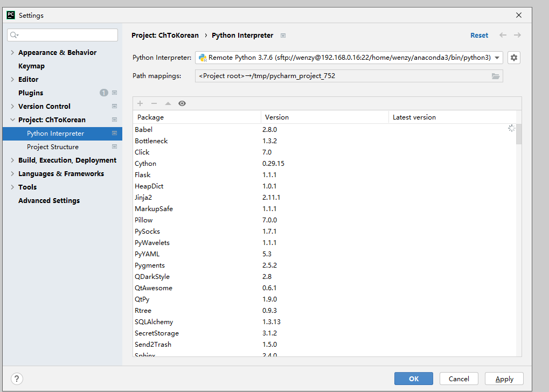
Task: Select the PySocks package row
Action: tap(324, 232)
